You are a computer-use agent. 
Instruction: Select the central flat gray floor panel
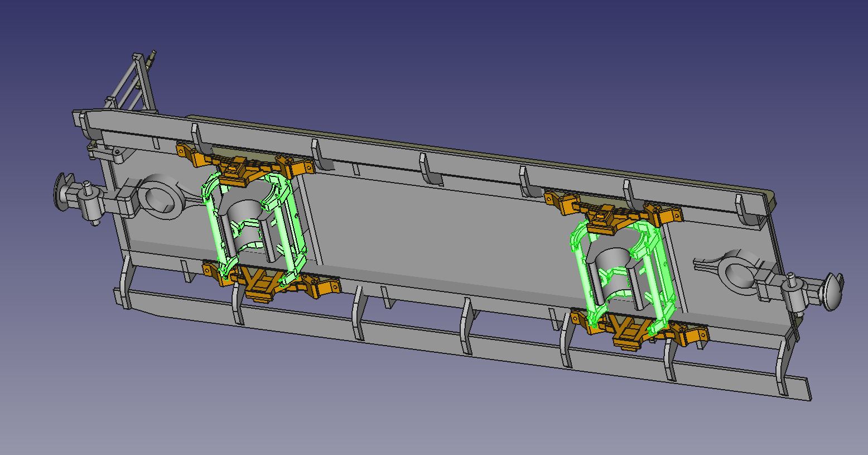pyautogui.click(x=435, y=234)
